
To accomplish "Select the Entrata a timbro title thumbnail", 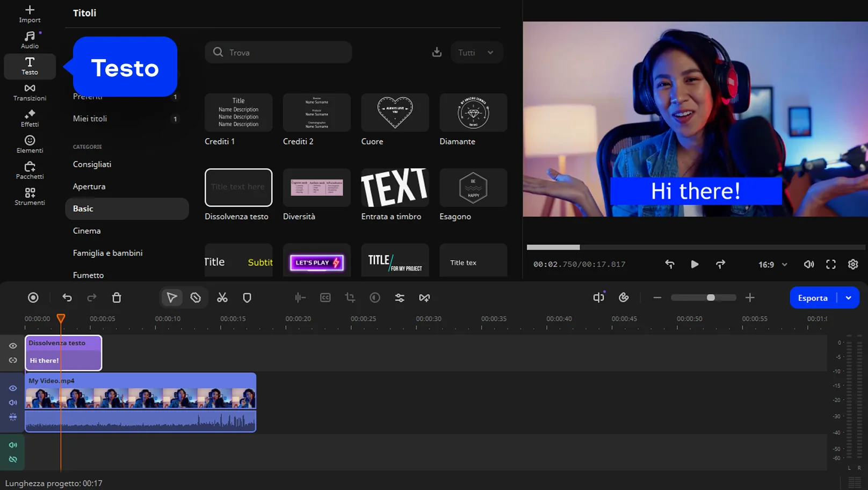I will click(395, 188).
